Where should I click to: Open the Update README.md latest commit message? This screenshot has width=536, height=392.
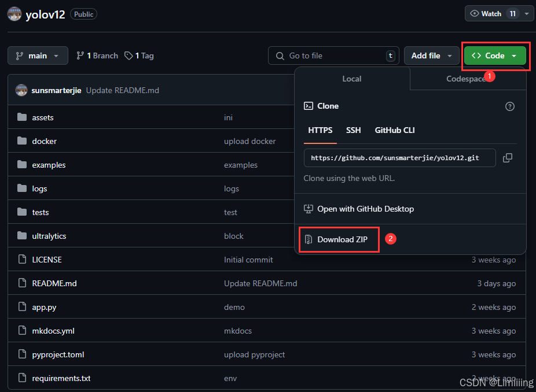click(x=122, y=91)
